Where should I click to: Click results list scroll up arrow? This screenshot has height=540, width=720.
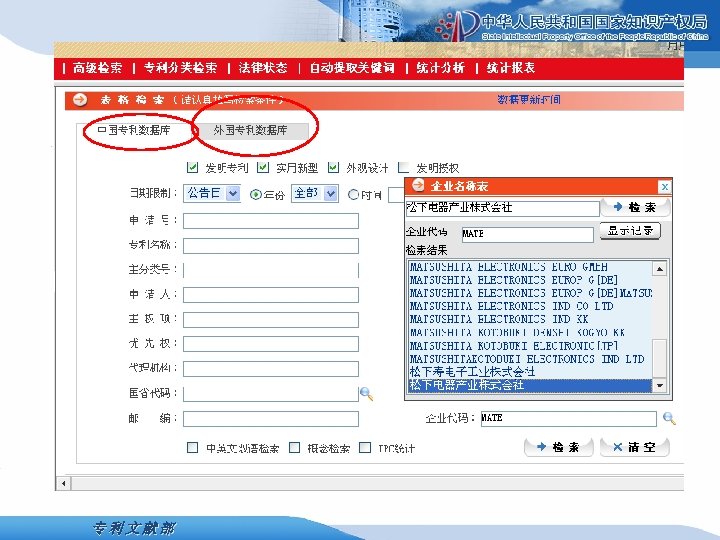660,269
